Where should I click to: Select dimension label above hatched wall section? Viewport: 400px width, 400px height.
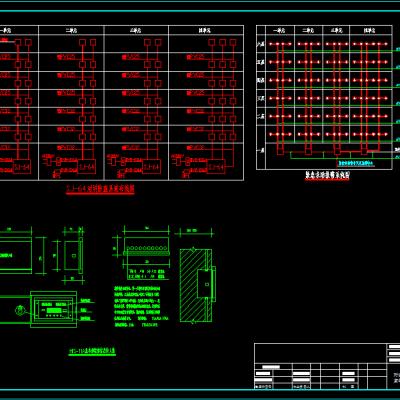192,230
